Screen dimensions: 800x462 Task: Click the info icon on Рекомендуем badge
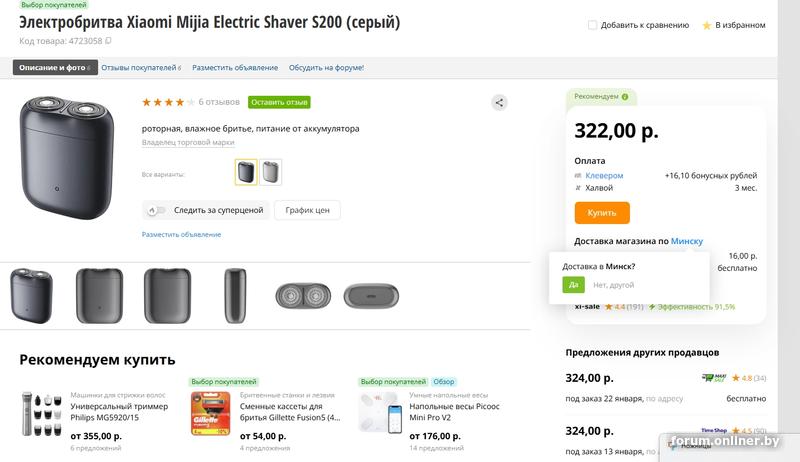(x=625, y=97)
